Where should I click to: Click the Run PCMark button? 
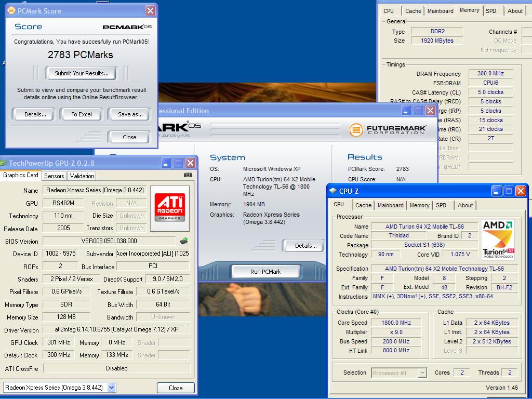click(265, 272)
